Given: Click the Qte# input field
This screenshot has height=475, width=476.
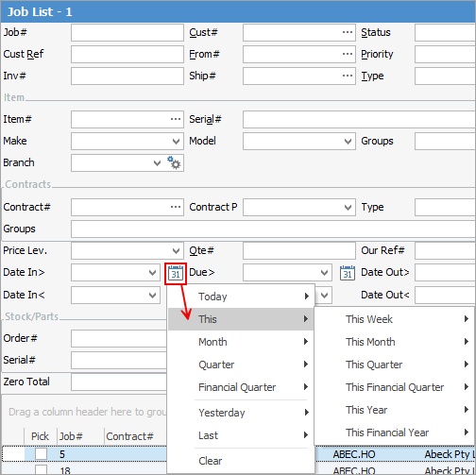Looking at the screenshot, I should coord(299,250).
